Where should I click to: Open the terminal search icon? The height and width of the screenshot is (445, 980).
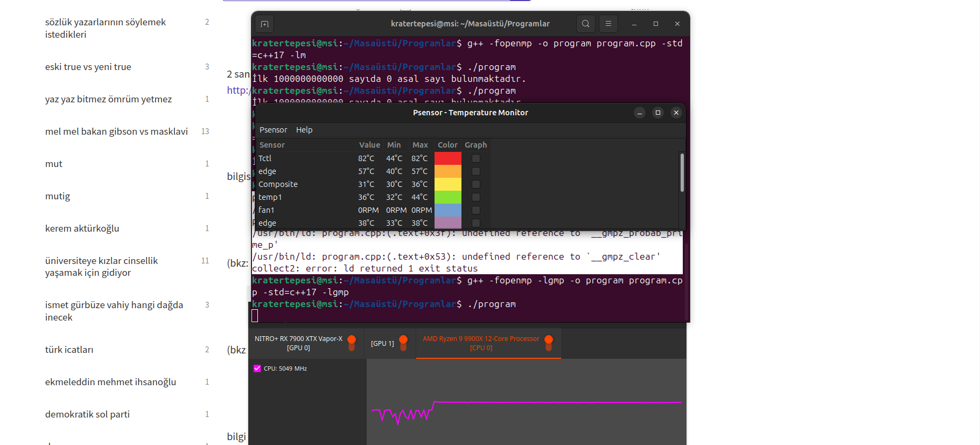[586, 24]
